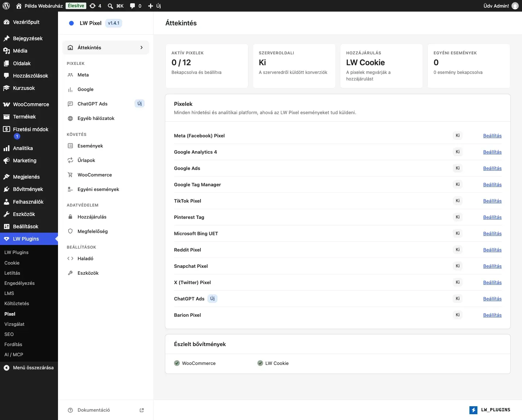Open the search magnifier icon
This screenshot has height=420, width=522.
[110, 6]
